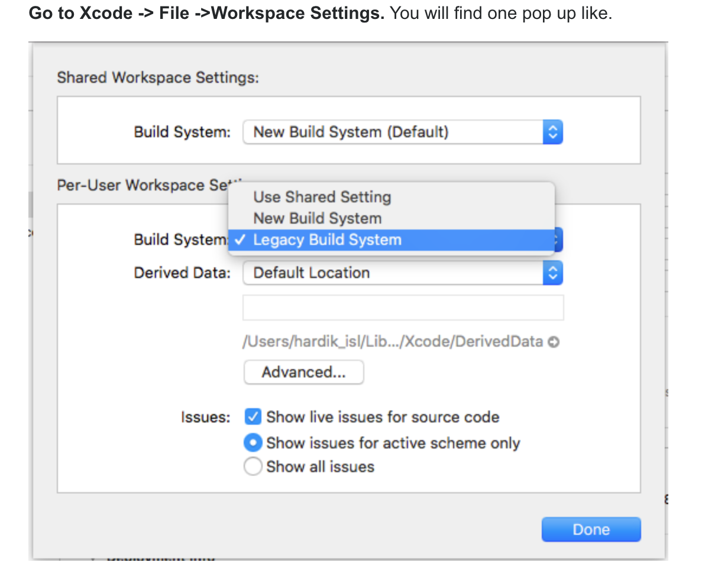
Task: Click the Shared Workspace Settings heading
Action: coord(158,77)
